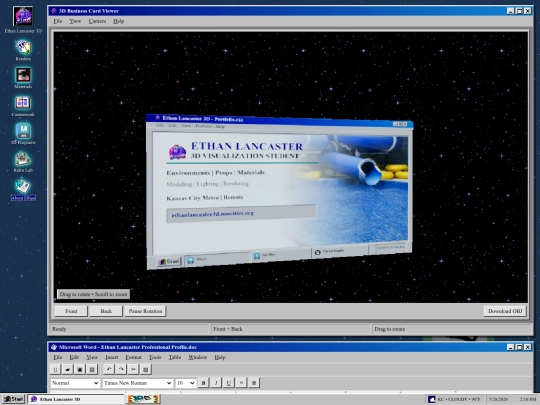Image resolution: width=540 pixels, height=405 pixels.
Task: Toggle Pause Rotation in card viewer
Action: pos(145,311)
